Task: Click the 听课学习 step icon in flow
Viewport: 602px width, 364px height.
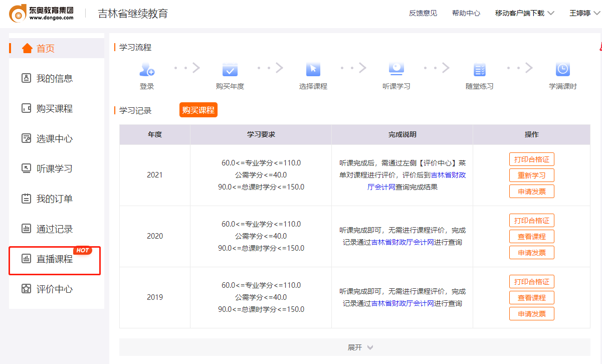Action: [x=396, y=69]
